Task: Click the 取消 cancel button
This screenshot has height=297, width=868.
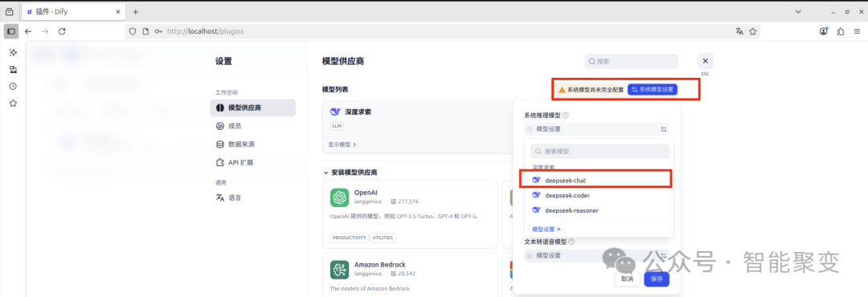Action: click(627, 279)
